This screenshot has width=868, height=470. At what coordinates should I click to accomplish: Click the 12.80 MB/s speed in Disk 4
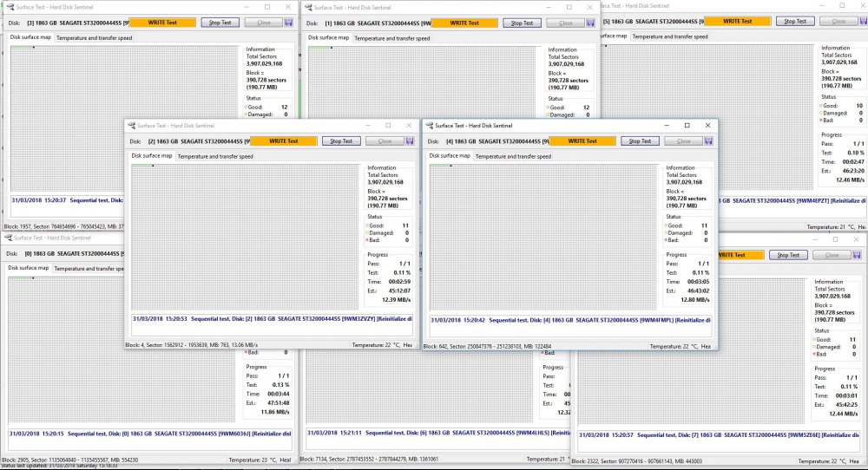(x=695, y=300)
